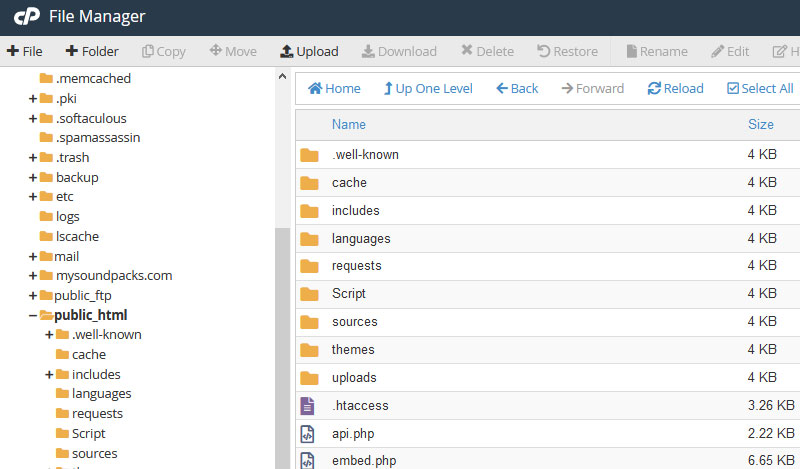800x469 pixels.
Task: Click api.php code file icon
Action: [x=307, y=434]
